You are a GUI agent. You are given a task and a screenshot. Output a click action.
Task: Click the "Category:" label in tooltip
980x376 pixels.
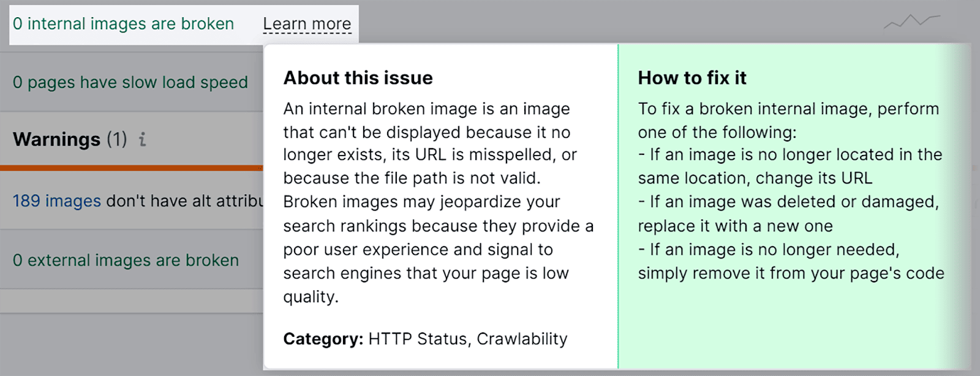tap(323, 339)
